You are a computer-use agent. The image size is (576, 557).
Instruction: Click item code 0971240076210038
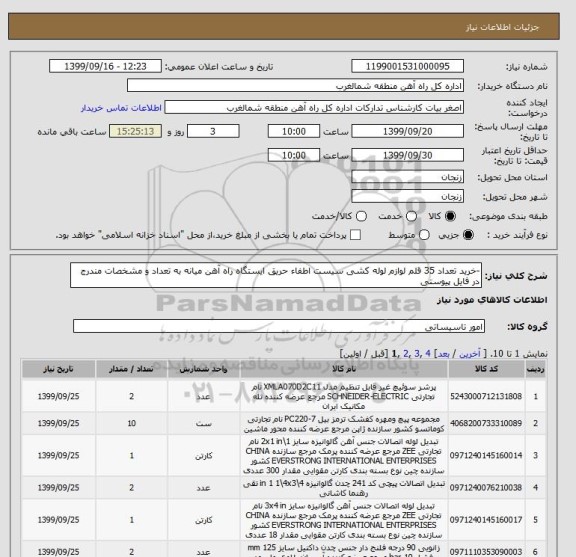click(486, 488)
